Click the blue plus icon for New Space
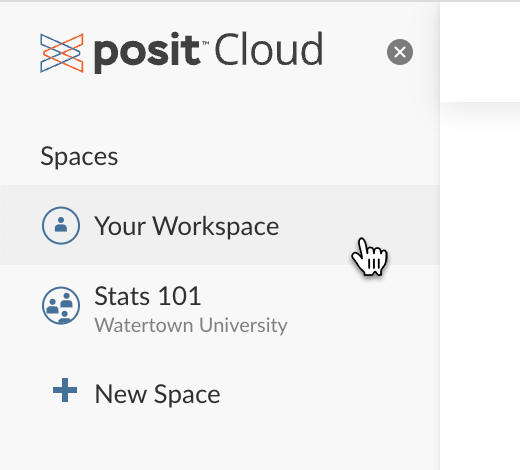The height and width of the screenshot is (470, 520). 65,390
